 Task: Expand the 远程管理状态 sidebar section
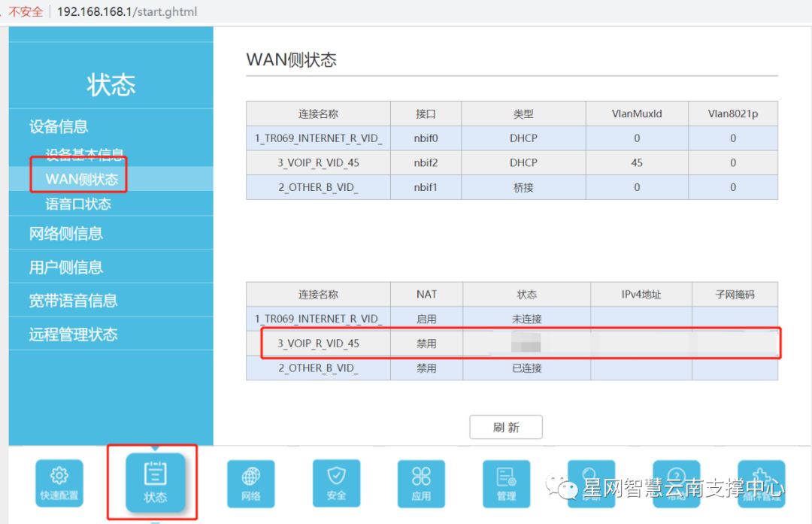(73, 335)
